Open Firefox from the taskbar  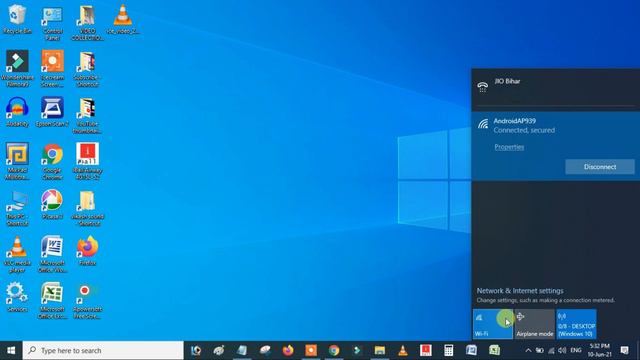(x=288, y=350)
